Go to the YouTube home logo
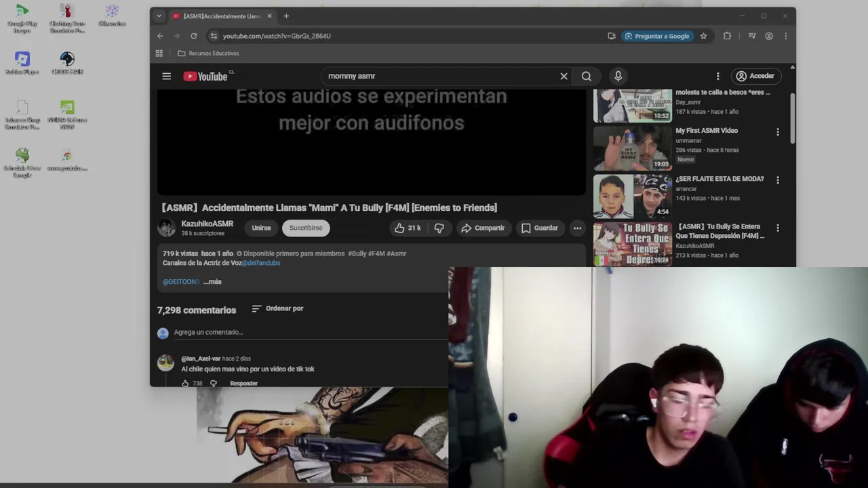868x488 pixels. point(205,77)
